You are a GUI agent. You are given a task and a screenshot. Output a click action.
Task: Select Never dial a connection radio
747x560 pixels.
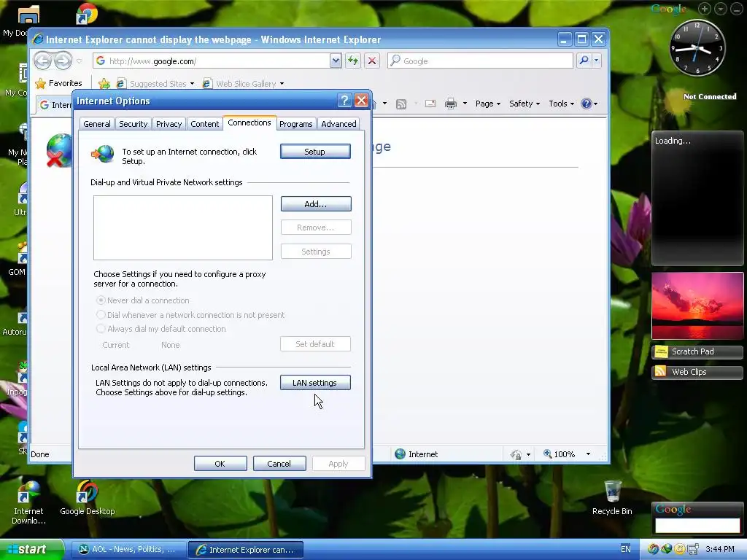(101, 300)
